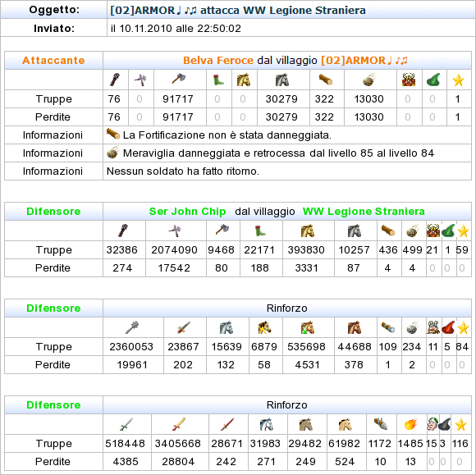This screenshot has height=475, width=476.
Task: Click the reinforcement troop count 3405668
Action: pyautogui.click(x=178, y=444)
